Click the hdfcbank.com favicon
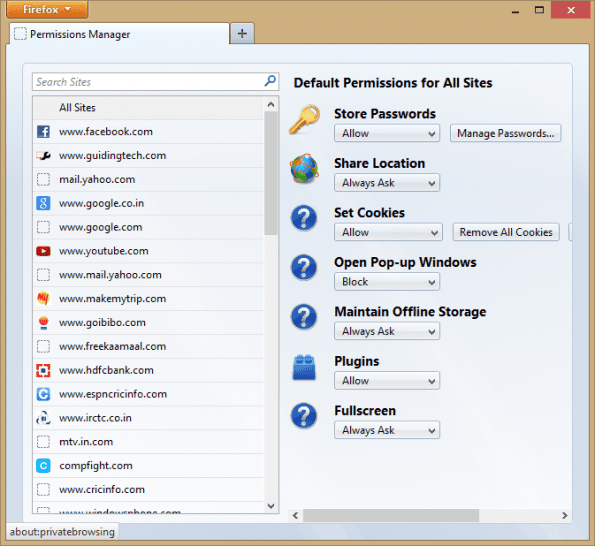The height and width of the screenshot is (546, 595). point(43,370)
